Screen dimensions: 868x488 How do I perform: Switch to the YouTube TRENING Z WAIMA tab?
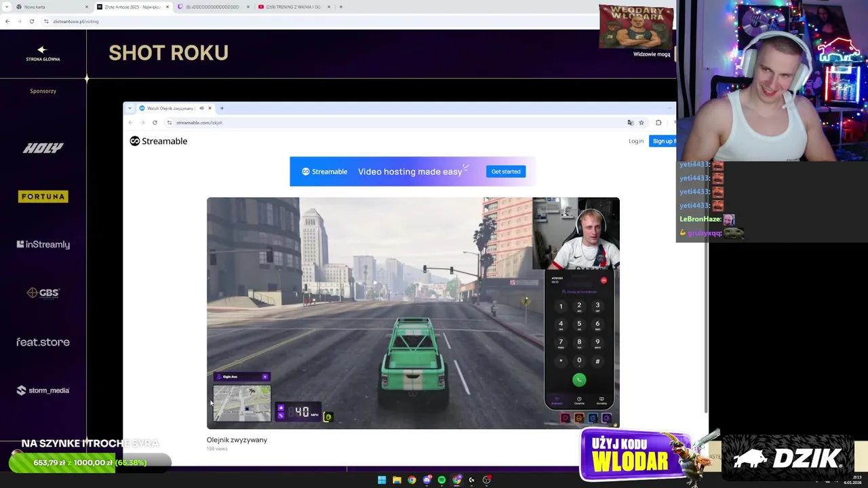click(x=293, y=7)
